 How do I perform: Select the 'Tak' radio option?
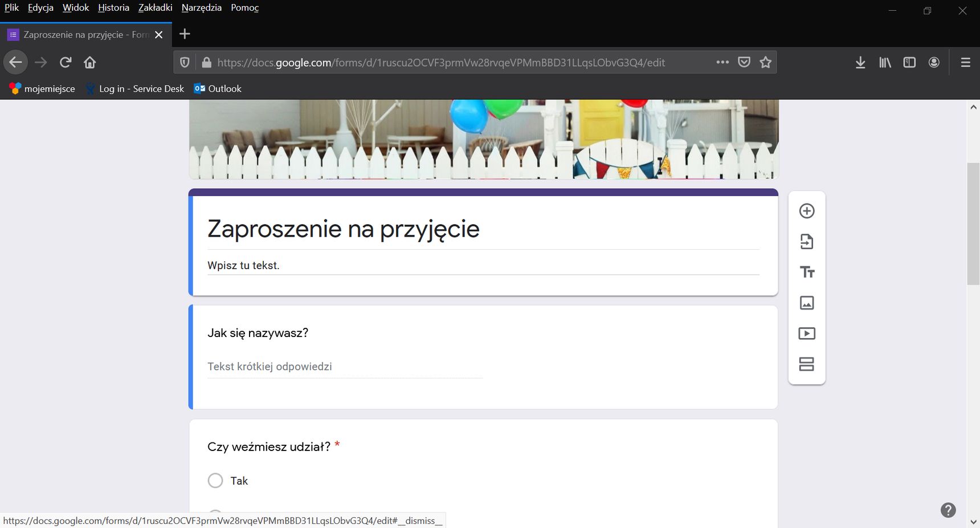[215, 481]
